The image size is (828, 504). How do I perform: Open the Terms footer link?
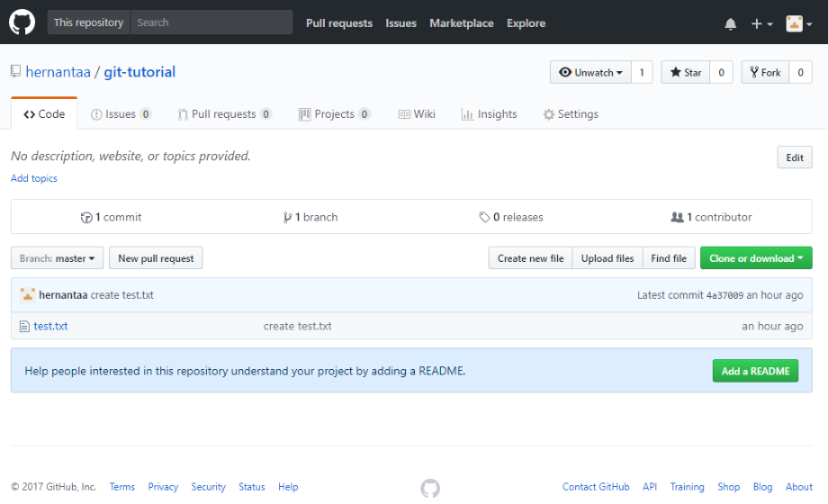pyautogui.click(x=122, y=487)
